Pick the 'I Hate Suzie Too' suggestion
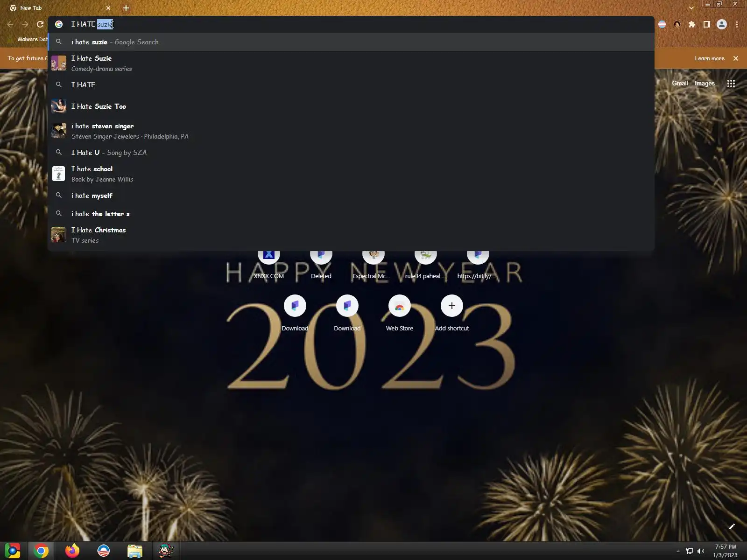Viewport: 747px width, 560px height. pos(351,106)
